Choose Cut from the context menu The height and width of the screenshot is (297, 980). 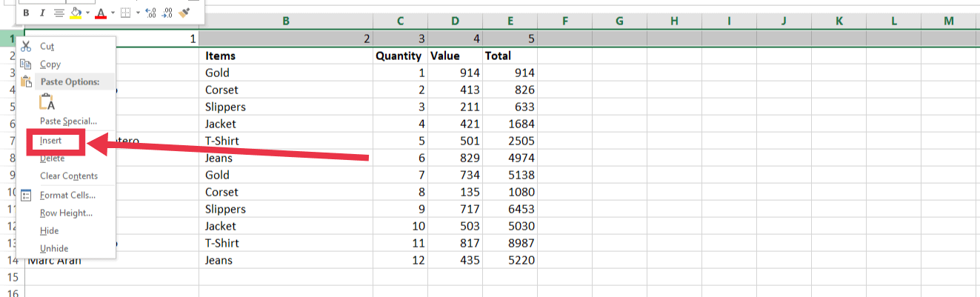tap(47, 46)
